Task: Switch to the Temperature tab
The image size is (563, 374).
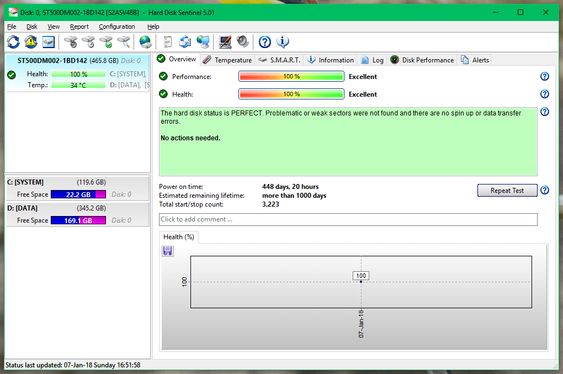Action: tap(227, 60)
